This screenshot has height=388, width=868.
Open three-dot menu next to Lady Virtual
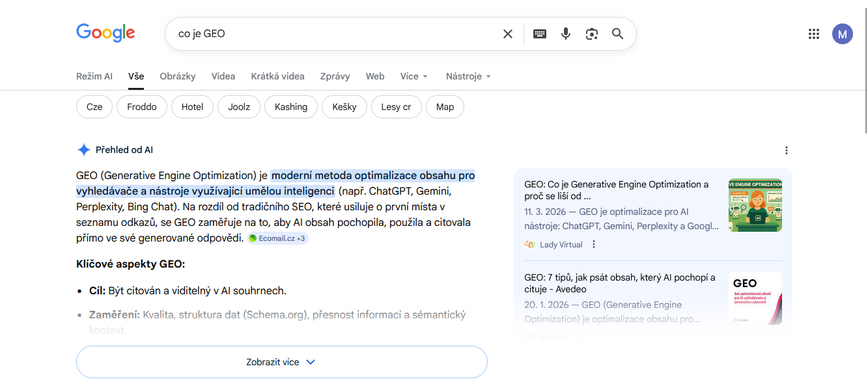coord(594,244)
